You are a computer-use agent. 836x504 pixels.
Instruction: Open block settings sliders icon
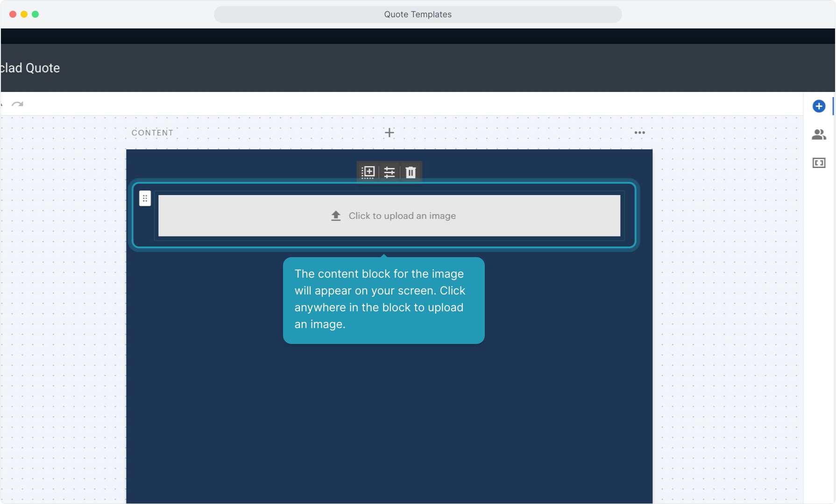pyautogui.click(x=389, y=172)
